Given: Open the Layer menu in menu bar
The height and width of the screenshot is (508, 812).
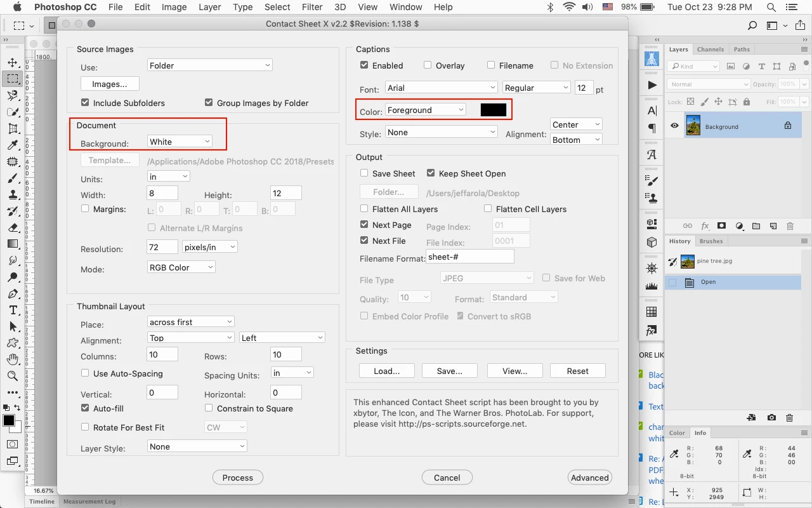Looking at the screenshot, I should click(209, 7).
